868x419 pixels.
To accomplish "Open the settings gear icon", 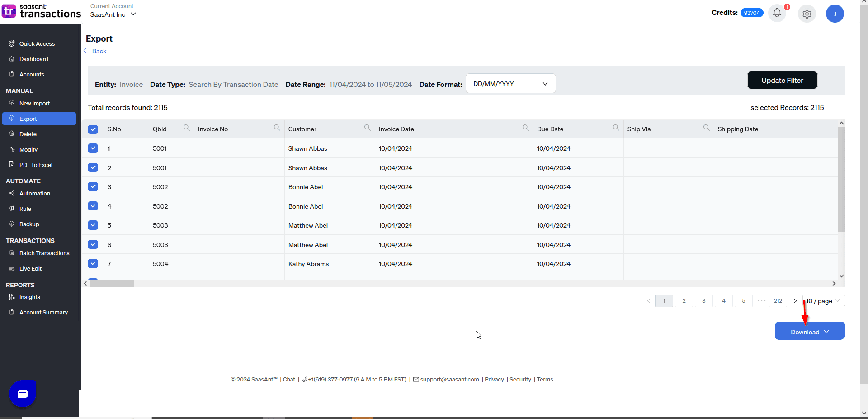I will coord(807,14).
